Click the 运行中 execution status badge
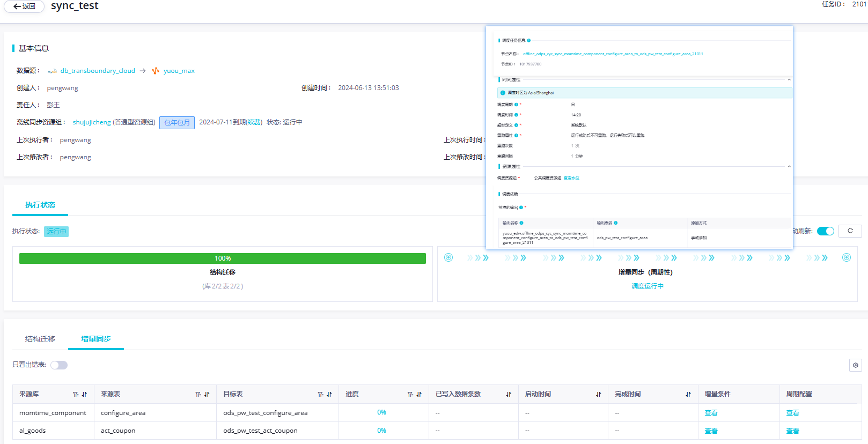Screen dimensions: 868x444 coord(56,232)
